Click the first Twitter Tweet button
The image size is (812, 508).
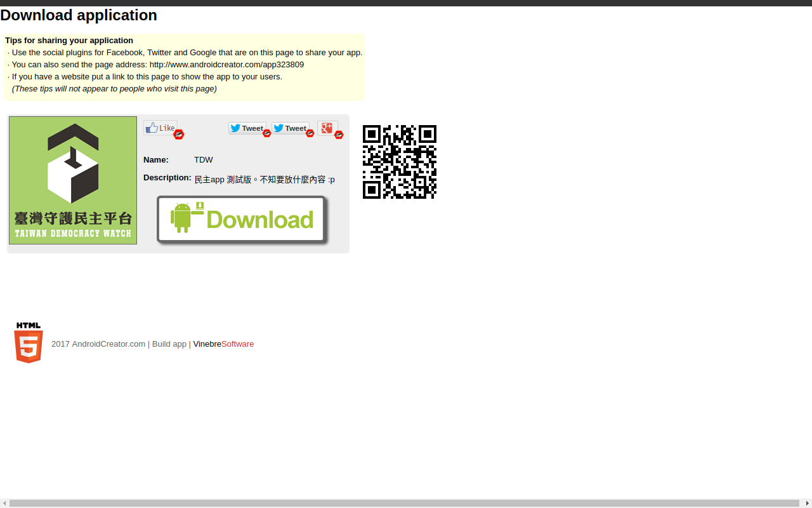[247, 128]
